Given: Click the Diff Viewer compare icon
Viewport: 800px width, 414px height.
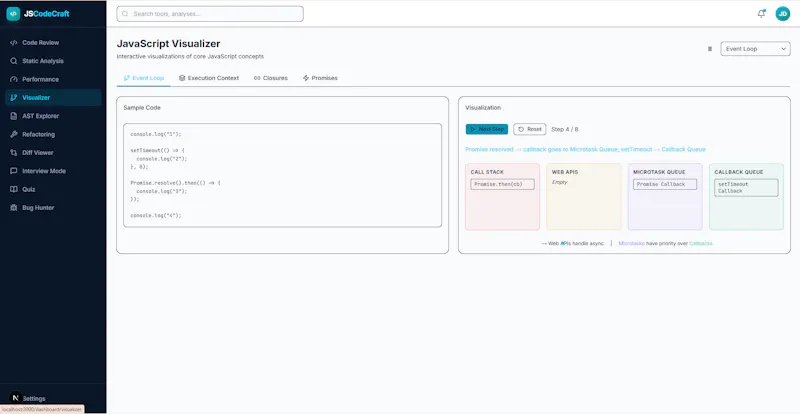Looking at the screenshot, I should 14,153.
